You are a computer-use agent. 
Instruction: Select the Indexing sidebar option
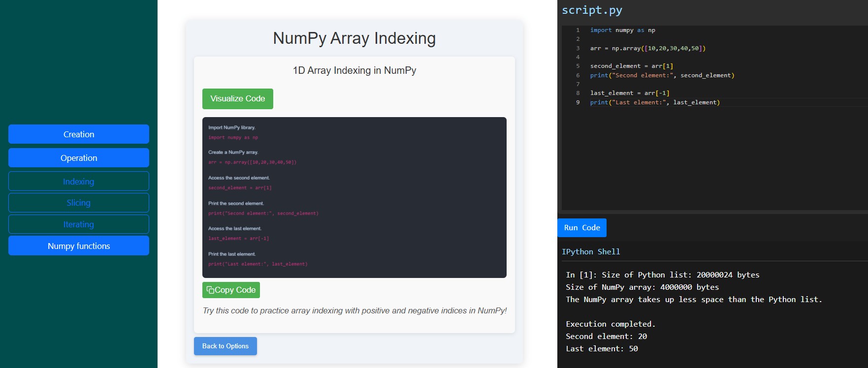point(79,182)
